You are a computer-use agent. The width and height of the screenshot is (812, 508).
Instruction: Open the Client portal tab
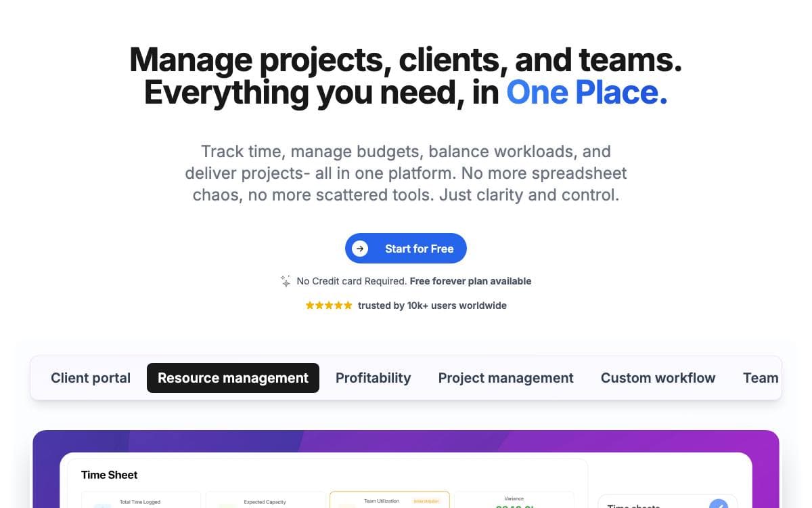91,378
